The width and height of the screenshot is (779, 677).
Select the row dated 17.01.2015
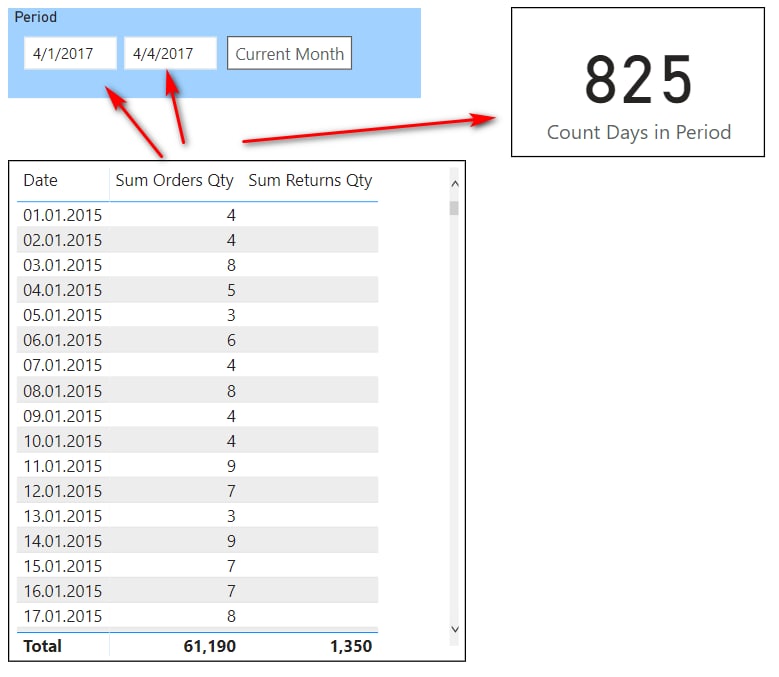[x=198, y=616]
